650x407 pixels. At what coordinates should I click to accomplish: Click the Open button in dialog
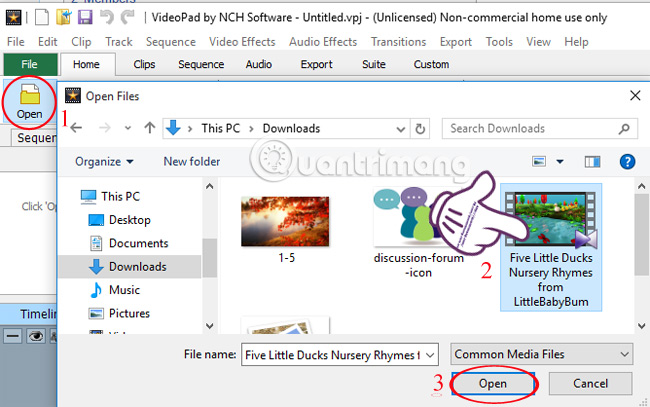click(x=493, y=383)
